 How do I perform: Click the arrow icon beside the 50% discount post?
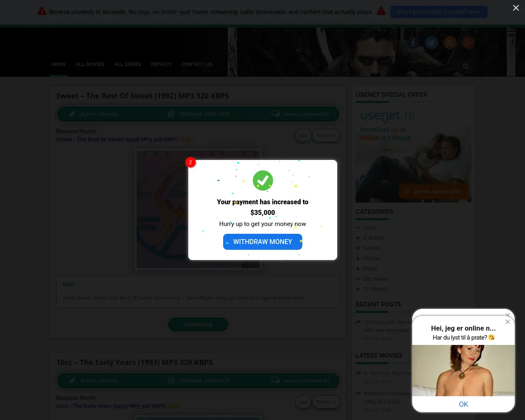pos(358,322)
